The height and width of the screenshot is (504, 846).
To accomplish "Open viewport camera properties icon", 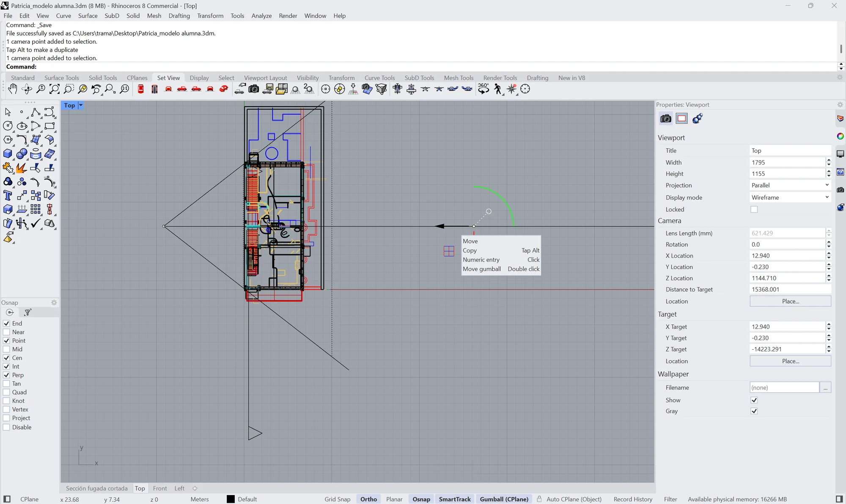I will coord(665,118).
